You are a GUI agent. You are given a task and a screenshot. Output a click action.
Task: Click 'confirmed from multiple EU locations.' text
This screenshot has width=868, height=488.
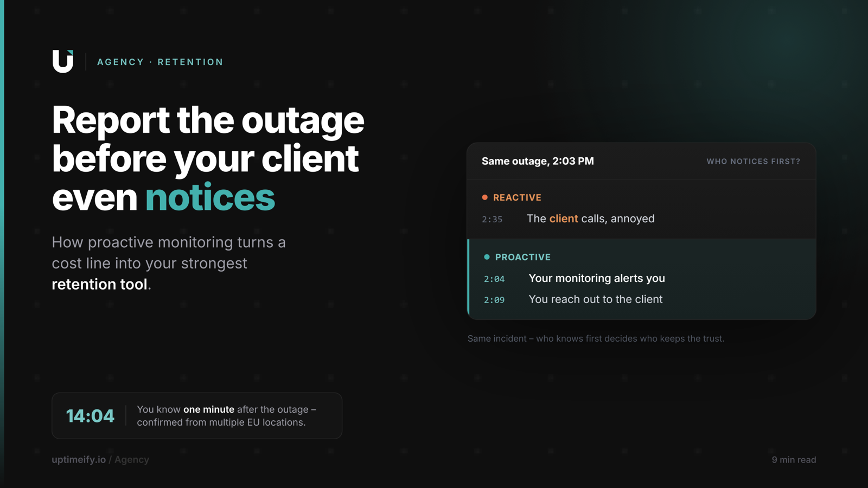click(x=221, y=422)
